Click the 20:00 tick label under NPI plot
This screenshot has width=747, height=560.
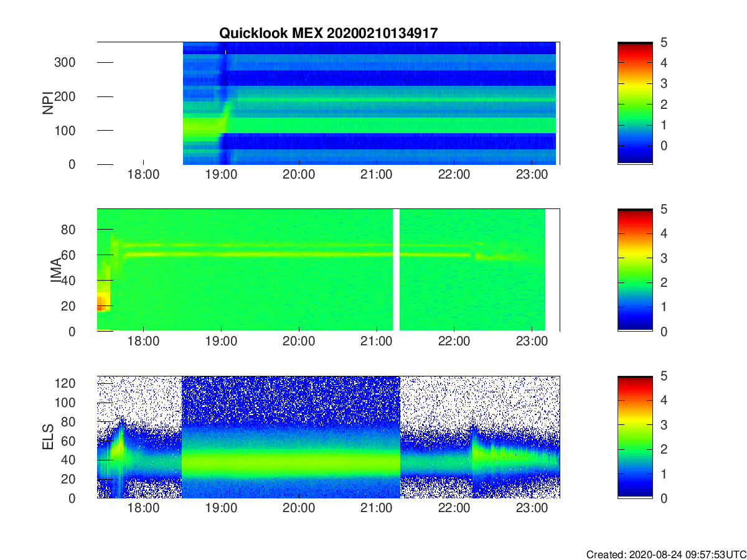click(x=299, y=176)
